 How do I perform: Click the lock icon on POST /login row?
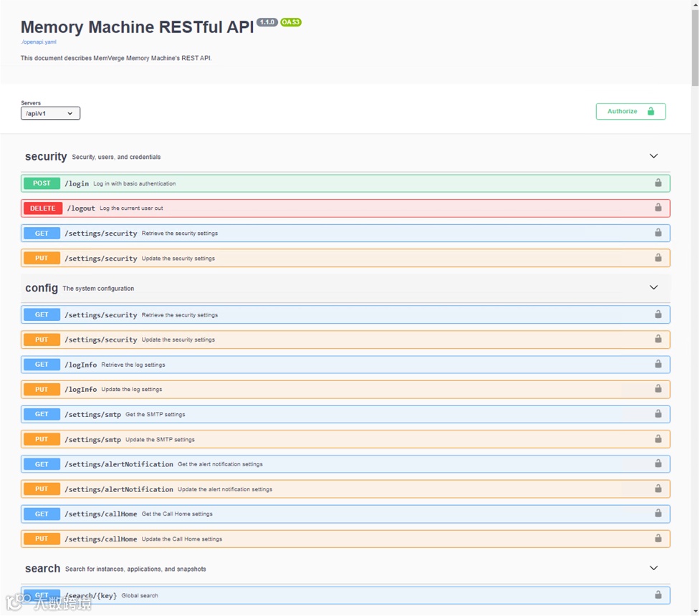pyautogui.click(x=658, y=183)
